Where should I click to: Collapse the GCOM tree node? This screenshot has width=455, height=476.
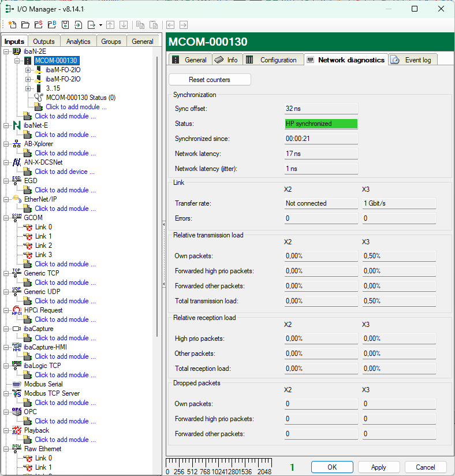(6, 218)
